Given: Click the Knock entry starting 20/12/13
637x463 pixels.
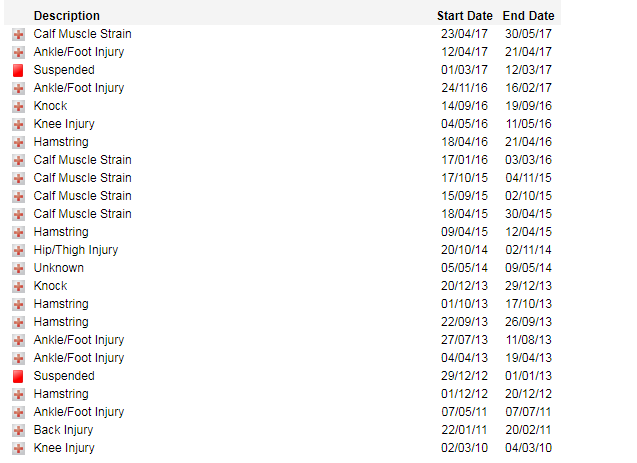Looking at the screenshot, I should 50,286.
